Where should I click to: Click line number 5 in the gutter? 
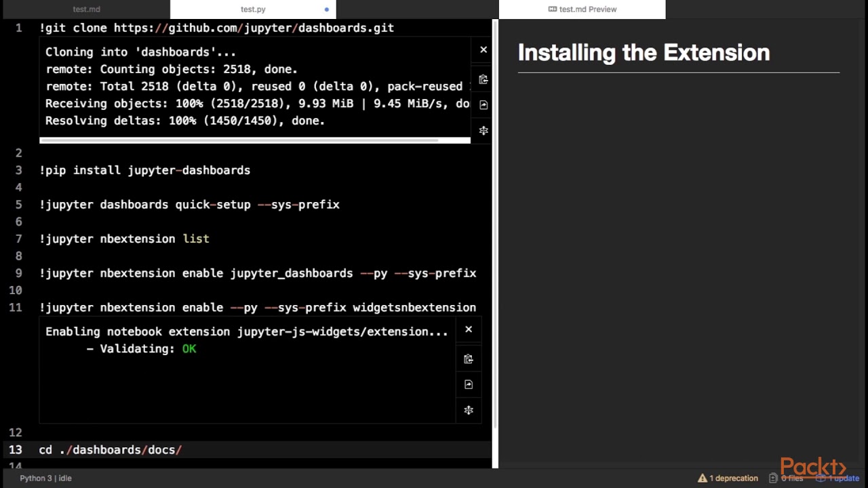pyautogui.click(x=19, y=205)
